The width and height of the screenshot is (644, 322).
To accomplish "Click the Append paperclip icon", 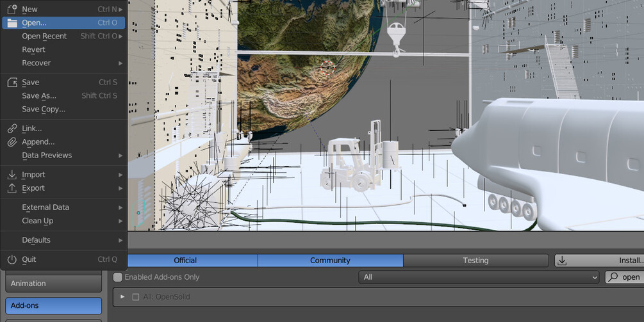I will [x=12, y=142].
